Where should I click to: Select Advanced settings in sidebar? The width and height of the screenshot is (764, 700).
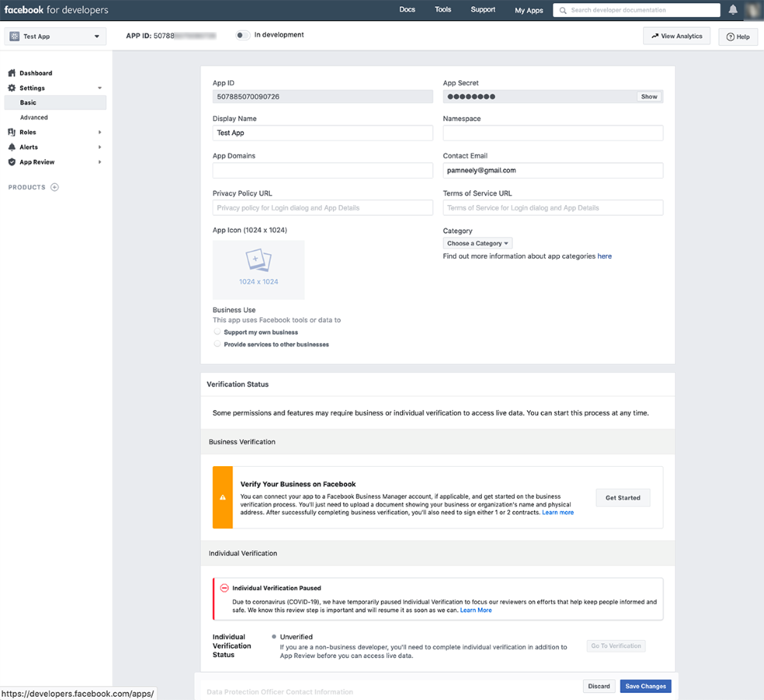coord(34,118)
